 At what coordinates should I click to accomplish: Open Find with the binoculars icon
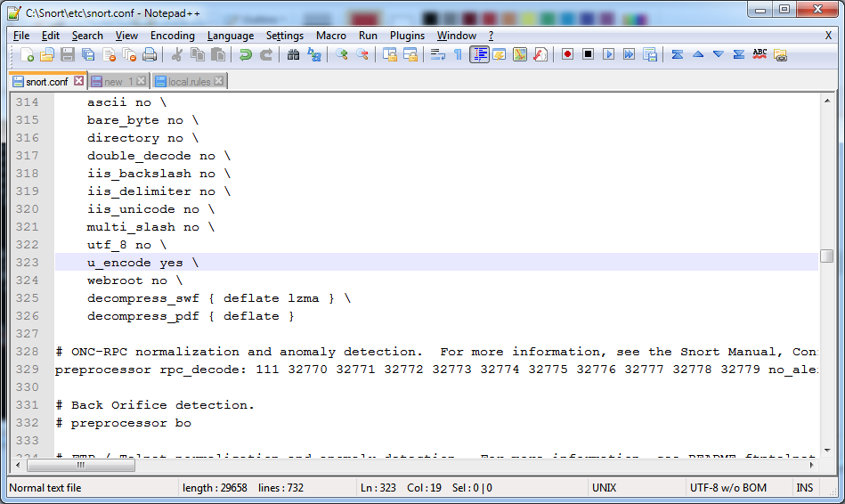294,55
